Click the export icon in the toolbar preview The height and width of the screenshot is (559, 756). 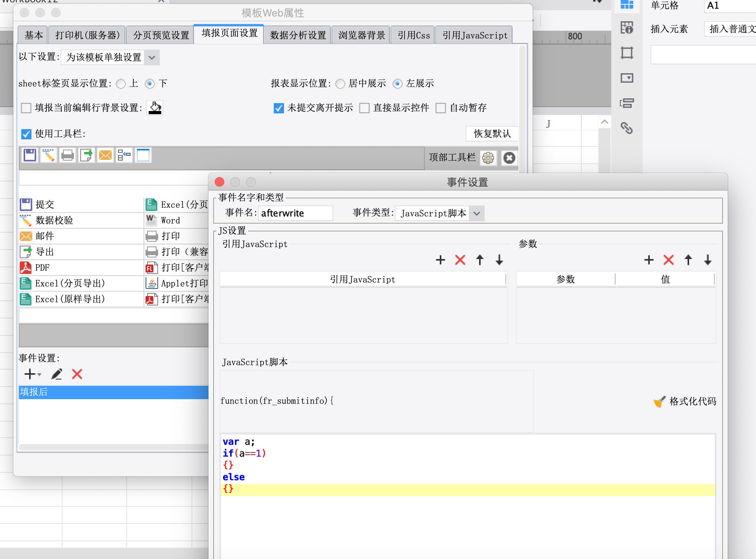click(x=86, y=155)
